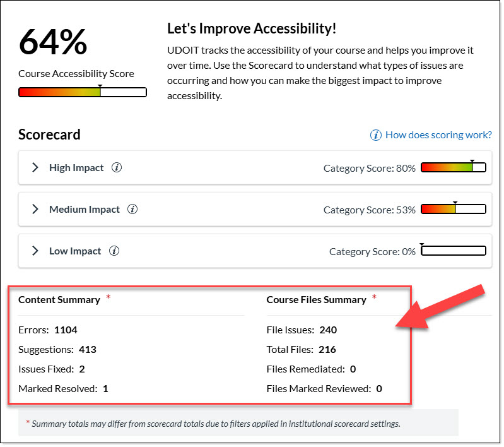
Task: Click the info icon before scoring link
Action: (376, 135)
